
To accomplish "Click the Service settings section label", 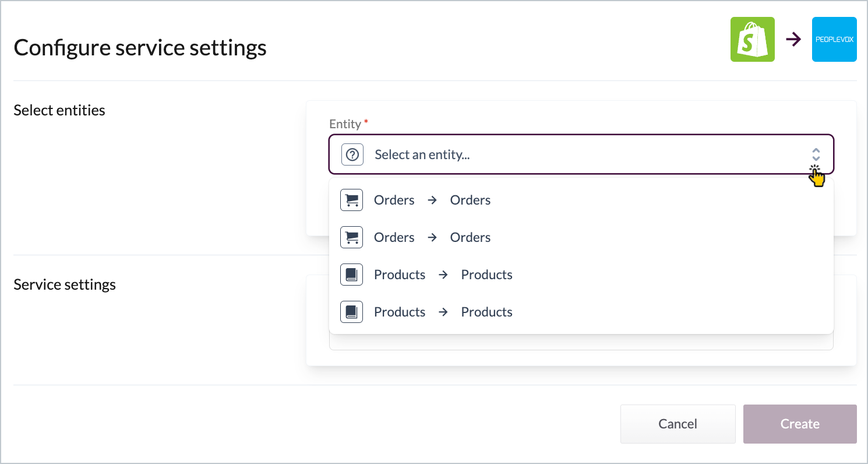I will pos(65,284).
